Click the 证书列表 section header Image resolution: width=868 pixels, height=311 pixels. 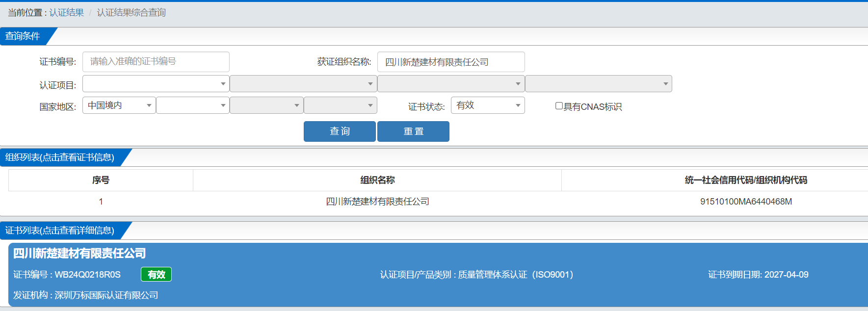pos(59,231)
